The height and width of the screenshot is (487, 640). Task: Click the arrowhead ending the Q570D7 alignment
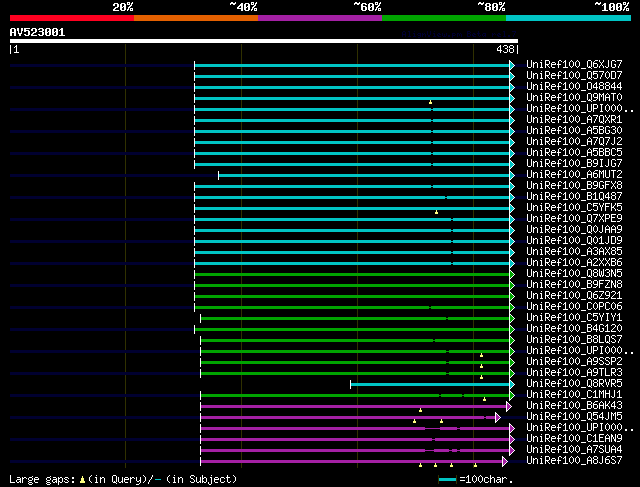pos(512,76)
